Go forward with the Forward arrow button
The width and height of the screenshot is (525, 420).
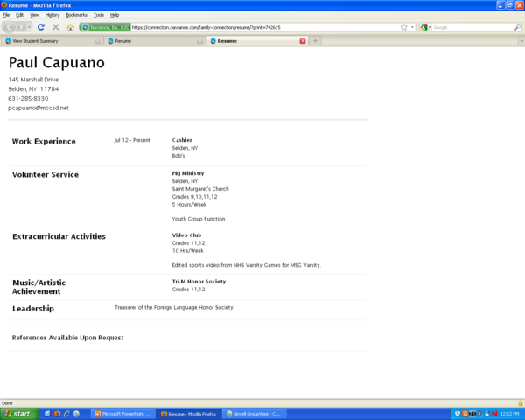(21, 27)
